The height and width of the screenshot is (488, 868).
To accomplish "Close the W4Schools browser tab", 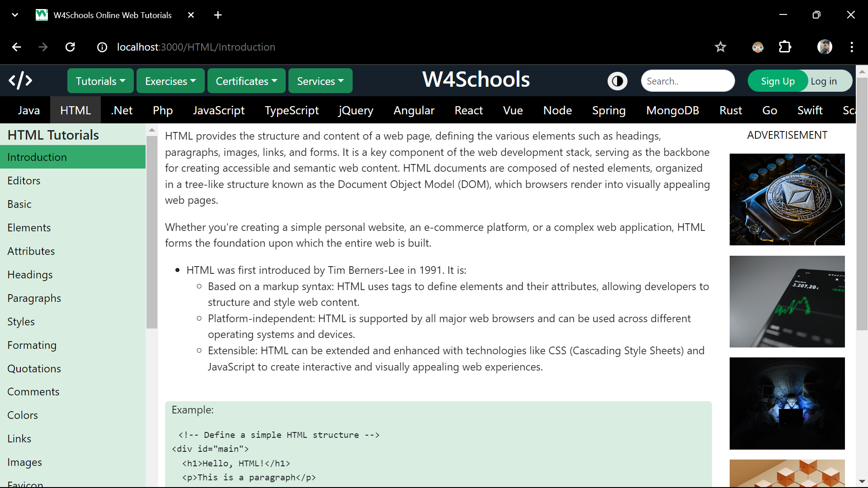I will pyautogui.click(x=191, y=15).
